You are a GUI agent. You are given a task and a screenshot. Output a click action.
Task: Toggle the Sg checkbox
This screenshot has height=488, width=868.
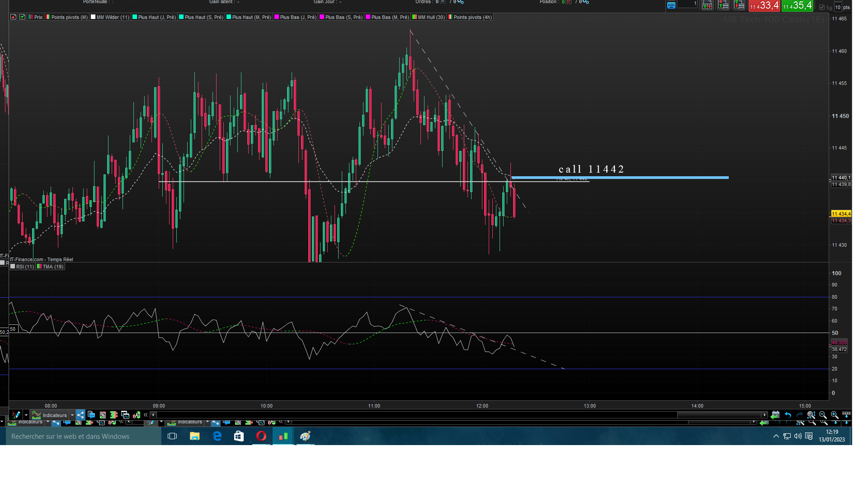[x=822, y=7]
